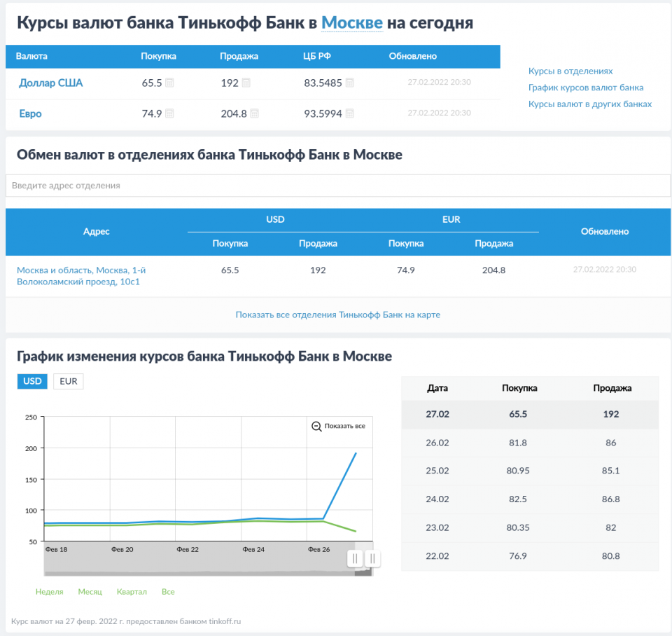
Task: Open the Курсы в отделениях link
Action: point(570,71)
